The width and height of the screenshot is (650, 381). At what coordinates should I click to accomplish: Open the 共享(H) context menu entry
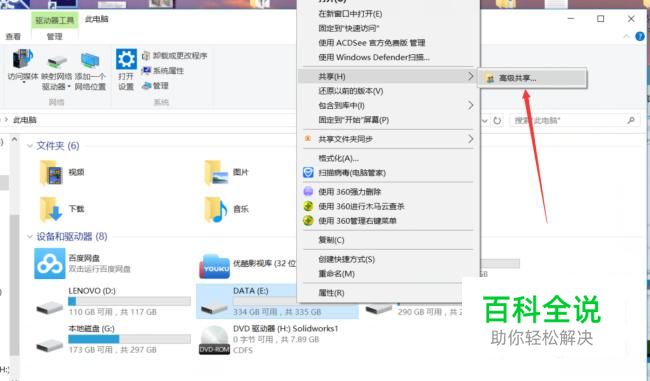[388, 76]
